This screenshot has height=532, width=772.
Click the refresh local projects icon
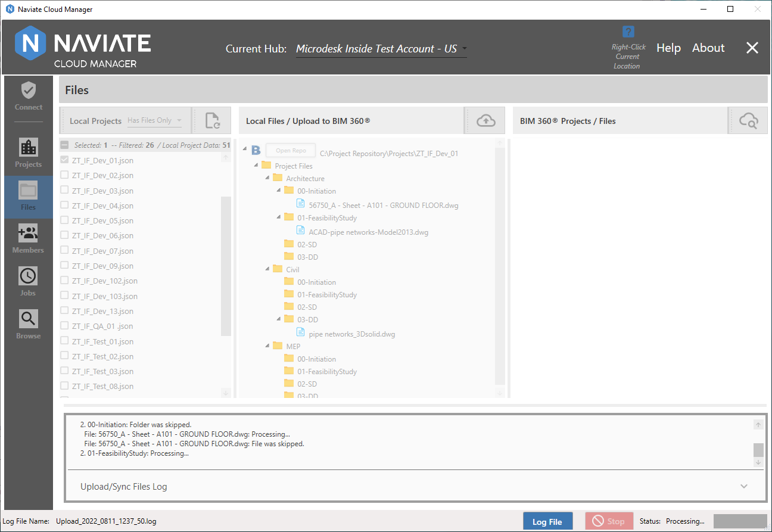click(x=213, y=121)
